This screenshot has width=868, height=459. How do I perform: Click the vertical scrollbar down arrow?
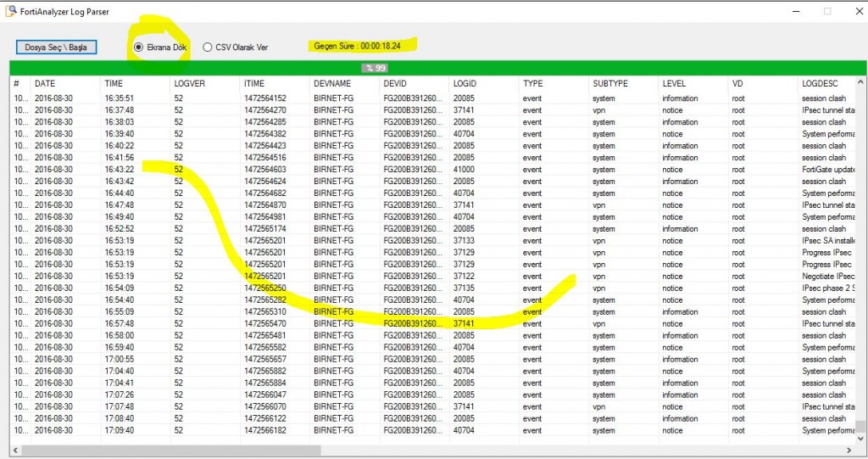[860, 439]
